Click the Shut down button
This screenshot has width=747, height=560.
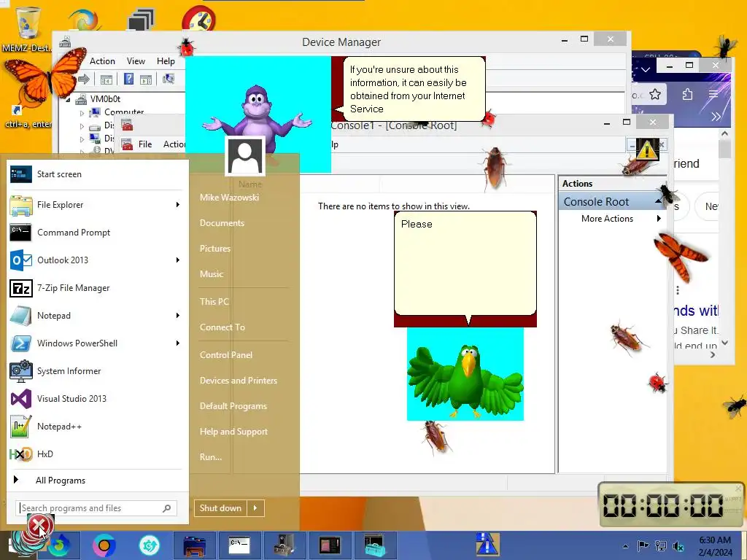(x=220, y=508)
